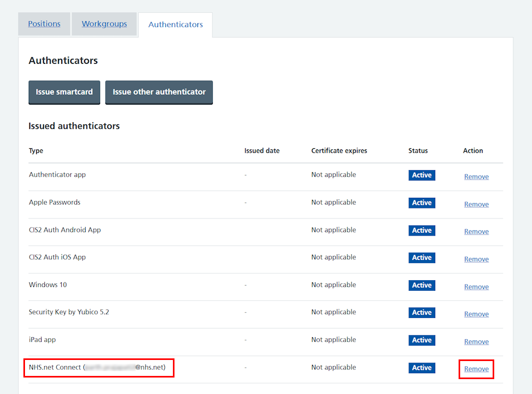Select 'CIS2 Auth Android App' text
The width and height of the screenshot is (532, 394).
click(65, 230)
